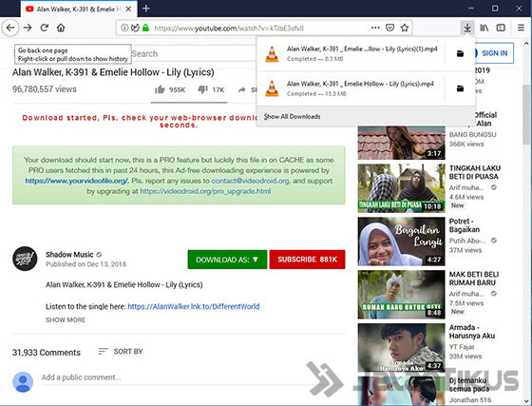The height and width of the screenshot is (406, 532).
Task: Click the Forward arrow button
Action: pos(28,28)
